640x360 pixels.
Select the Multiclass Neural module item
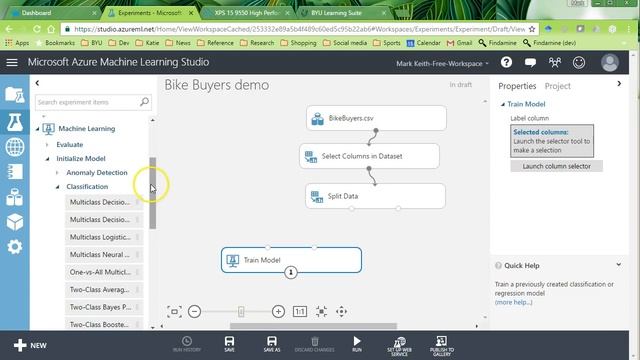[104, 255]
